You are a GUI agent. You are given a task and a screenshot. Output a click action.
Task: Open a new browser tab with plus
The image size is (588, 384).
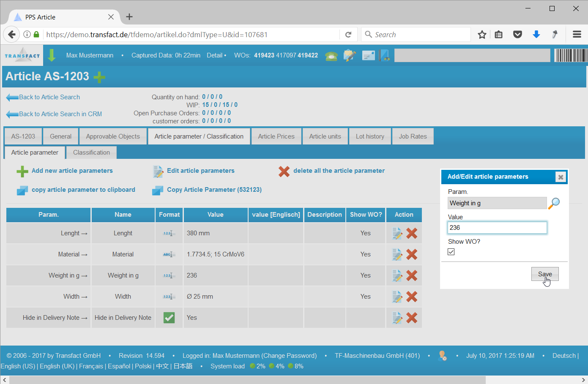[129, 17]
